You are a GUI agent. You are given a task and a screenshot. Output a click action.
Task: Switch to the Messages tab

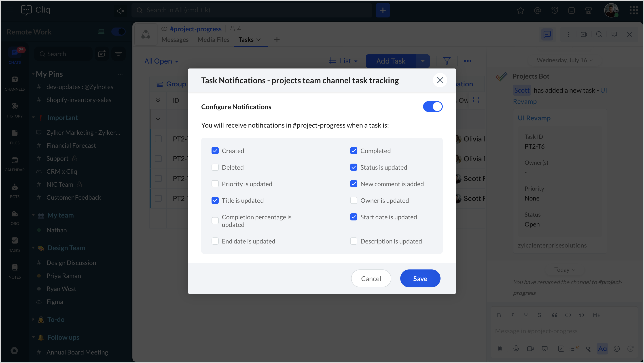pos(175,40)
